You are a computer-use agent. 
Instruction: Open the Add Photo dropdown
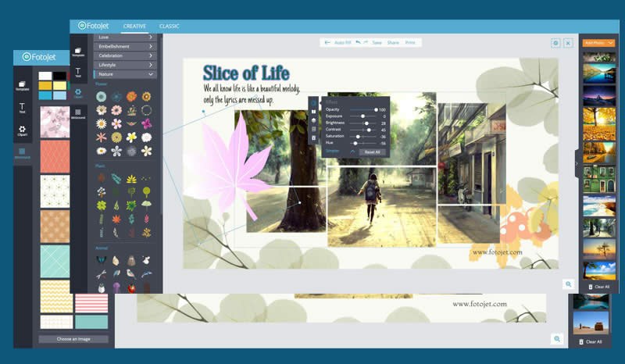599,42
